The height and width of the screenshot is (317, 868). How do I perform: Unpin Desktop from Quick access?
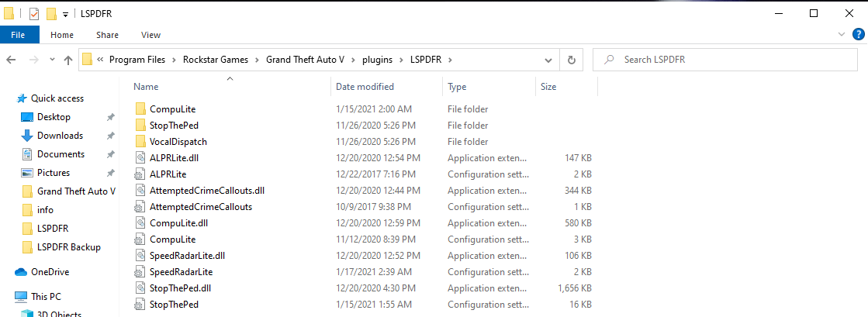[110, 117]
